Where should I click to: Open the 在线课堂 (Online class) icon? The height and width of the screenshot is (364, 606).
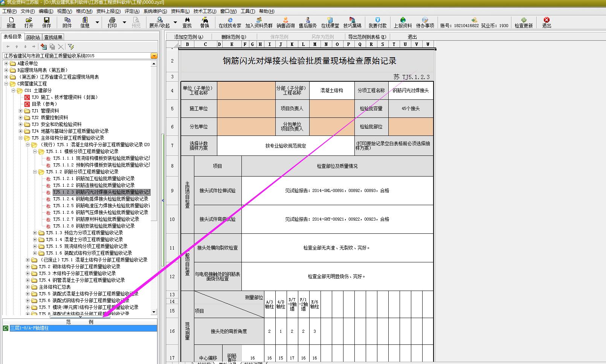[330, 22]
